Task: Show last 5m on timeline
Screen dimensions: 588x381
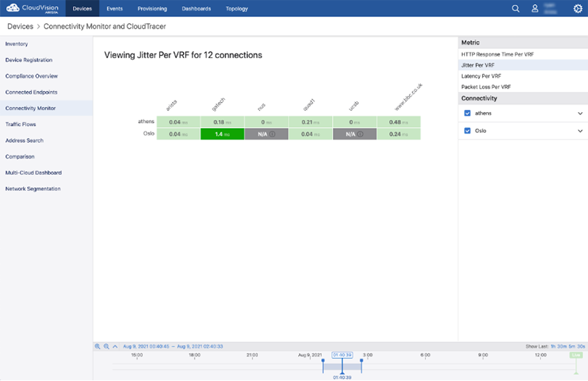Action: [x=572, y=346]
